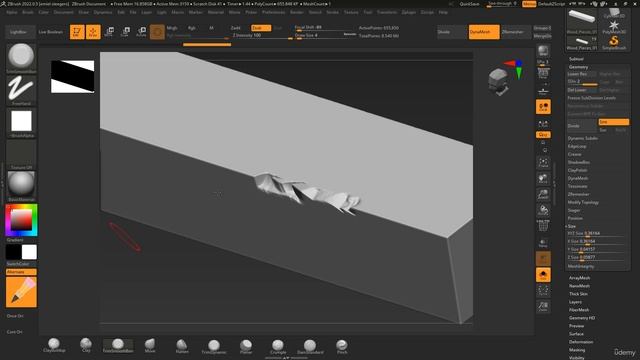Activate the Draw mode button
The height and width of the screenshot is (360, 640).
[93, 32]
